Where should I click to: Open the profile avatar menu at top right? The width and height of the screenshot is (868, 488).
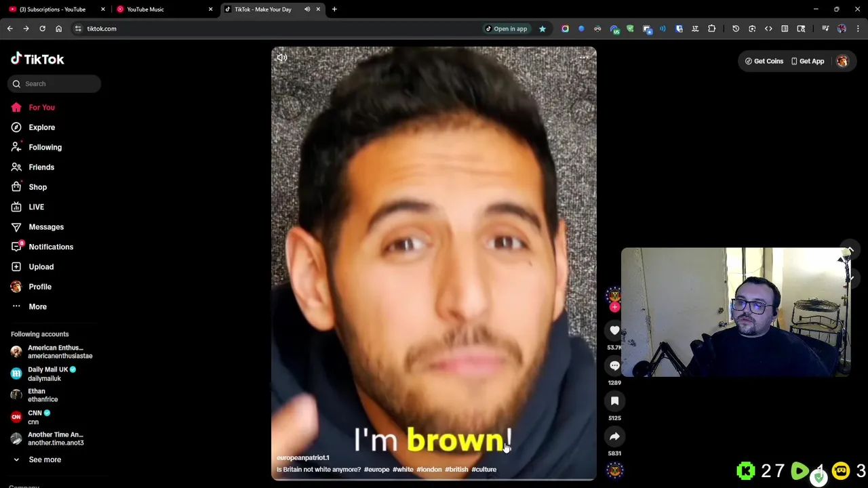coord(842,61)
